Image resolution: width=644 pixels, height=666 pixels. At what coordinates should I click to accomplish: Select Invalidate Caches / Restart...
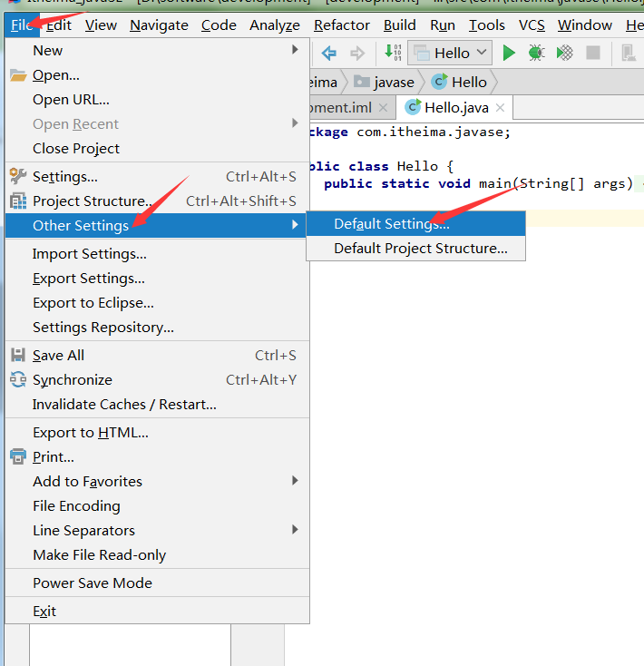click(x=157, y=404)
